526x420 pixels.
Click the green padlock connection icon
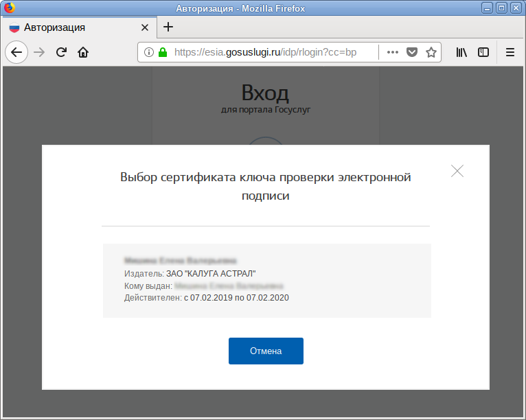point(163,52)
